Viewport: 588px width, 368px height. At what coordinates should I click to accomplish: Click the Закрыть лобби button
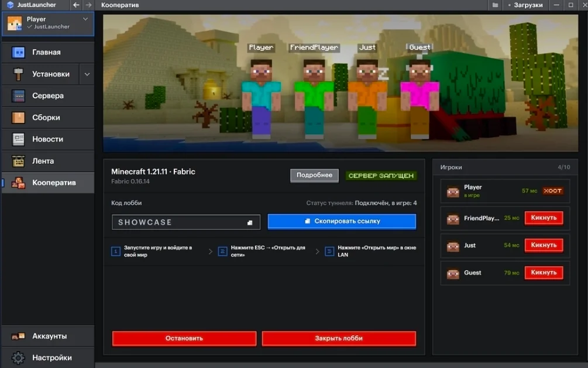coord(339,338)
